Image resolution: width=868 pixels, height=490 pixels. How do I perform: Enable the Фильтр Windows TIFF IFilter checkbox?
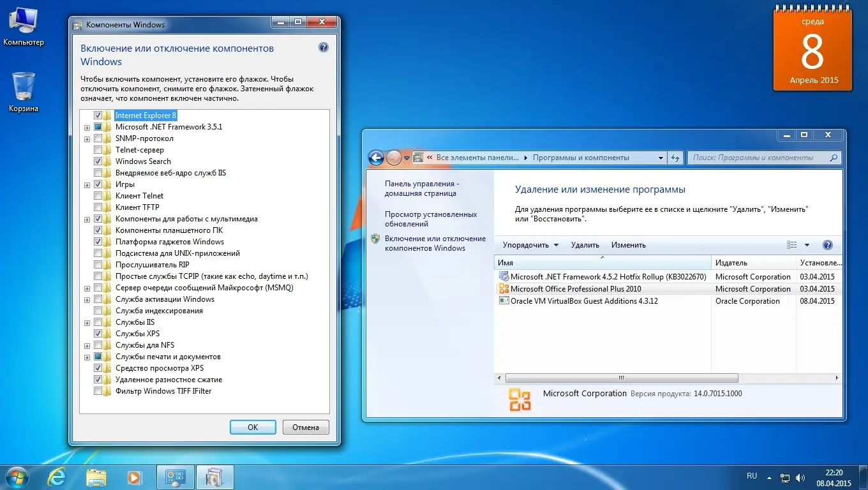coord(98,391)
